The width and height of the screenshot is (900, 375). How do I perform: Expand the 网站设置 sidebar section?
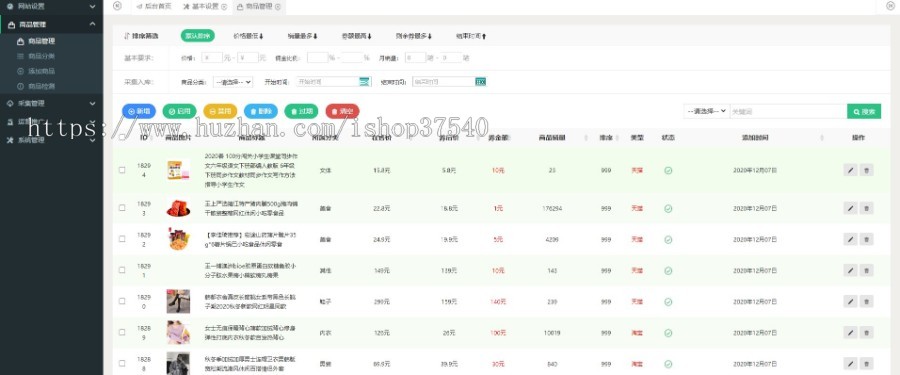51,6
